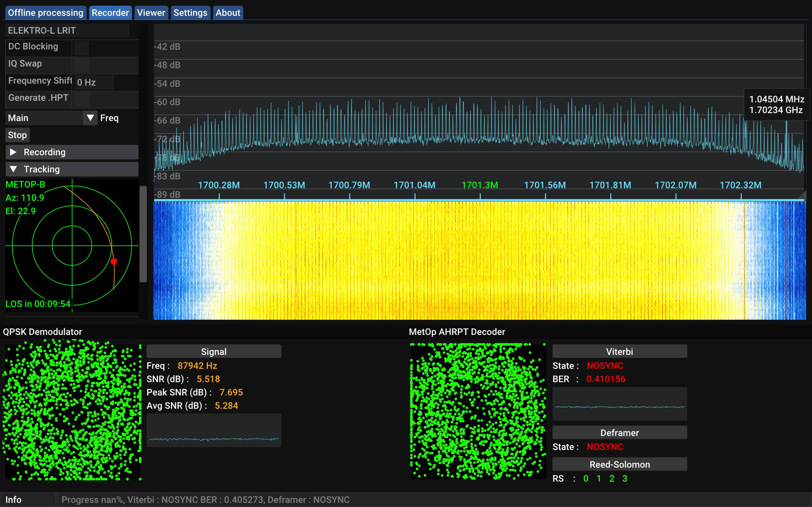Screen dimensions: 812x507
Task: Toggle the IQ Swap option
Action: pyautogui.click(x=82, y=66)
